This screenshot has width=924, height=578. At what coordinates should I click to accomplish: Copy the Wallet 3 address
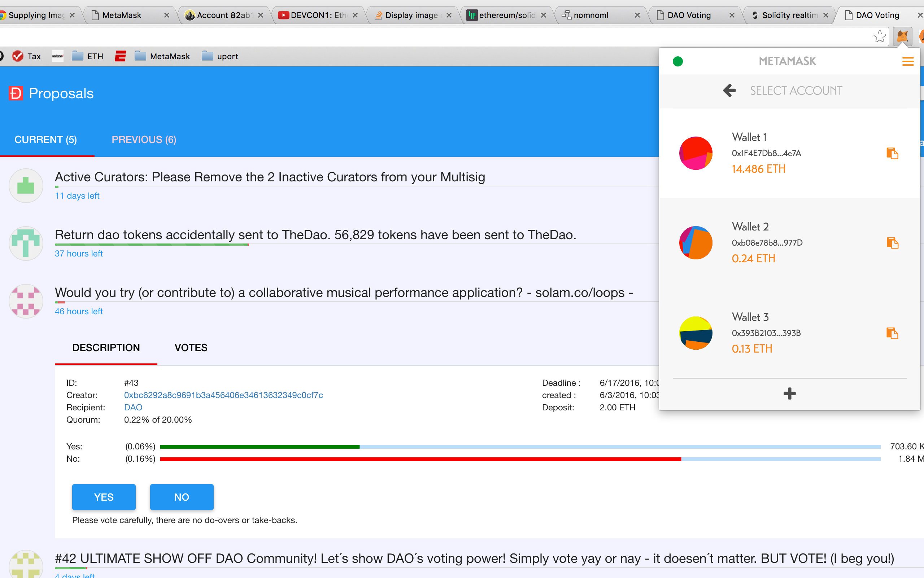(x=892, y=333)
